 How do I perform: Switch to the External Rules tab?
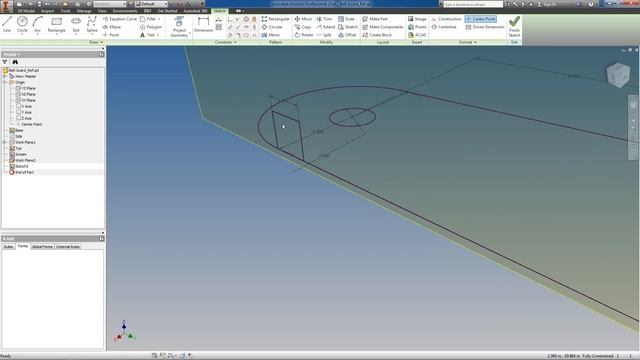pyautogui.click(x=68, y=247)
